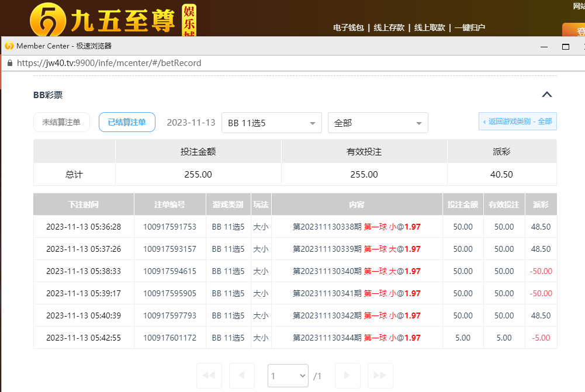The width and height of the screenshot is (585, 392).
Task: Click the 内容 column header
Action: click(x=356, y=204)
